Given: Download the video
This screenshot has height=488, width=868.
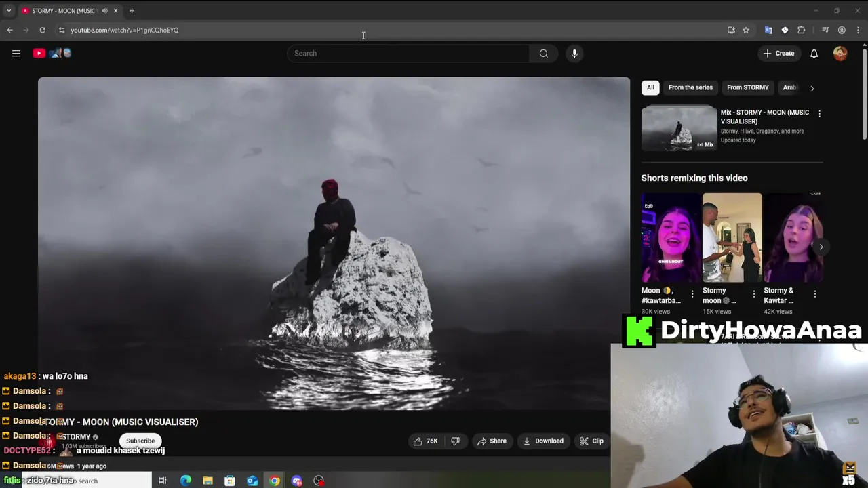Looking at the screenshot, I should [x=543, y=441].
